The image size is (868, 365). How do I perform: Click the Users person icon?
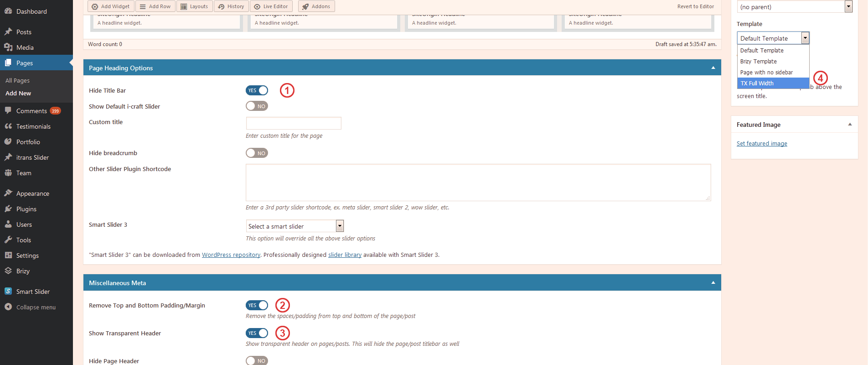coord(8,224)
